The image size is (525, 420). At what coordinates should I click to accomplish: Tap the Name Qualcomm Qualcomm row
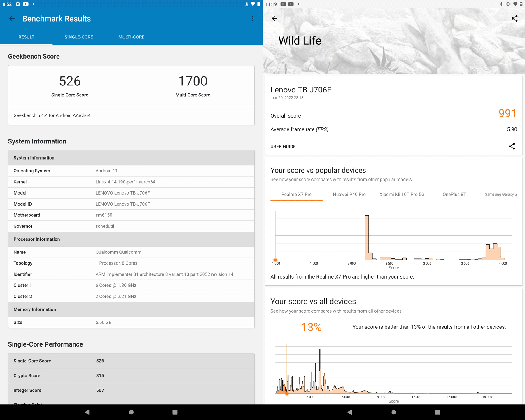click(x=131, y=252)
